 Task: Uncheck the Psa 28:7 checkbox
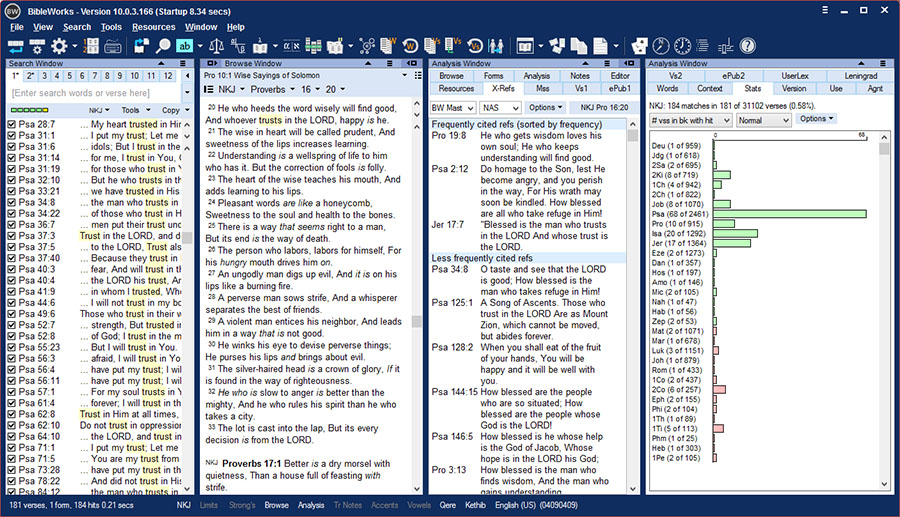(x=11, y=124)
